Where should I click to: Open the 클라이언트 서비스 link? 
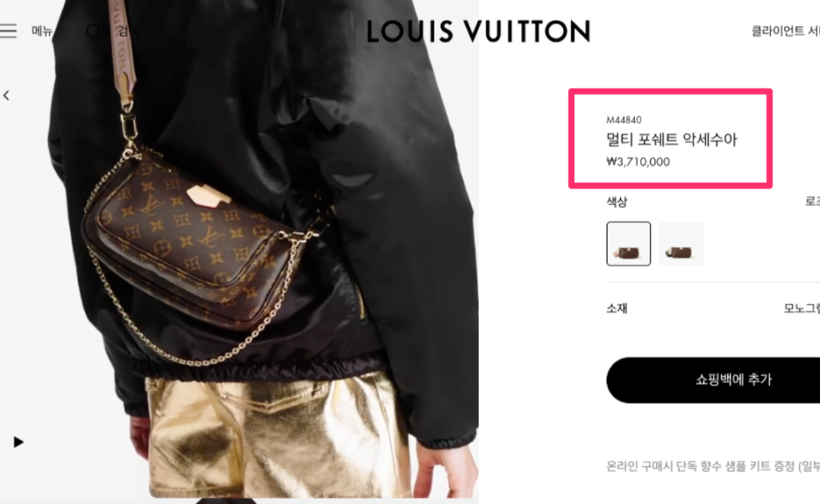786,31
